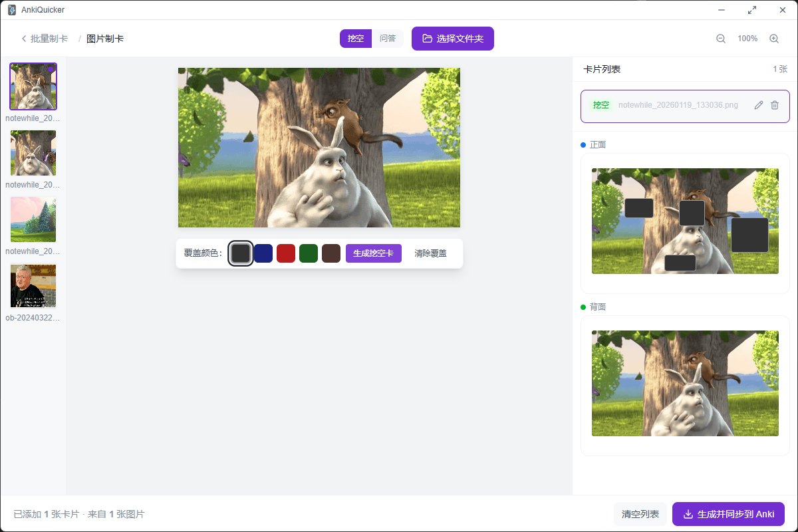Click the zoom in magnifier icon
This screenshot has width=798, height=532.
[774, 39]
